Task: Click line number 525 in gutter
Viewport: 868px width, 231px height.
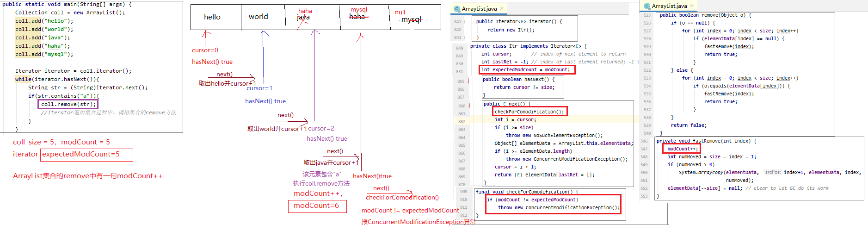Action: tap(647, 15)
